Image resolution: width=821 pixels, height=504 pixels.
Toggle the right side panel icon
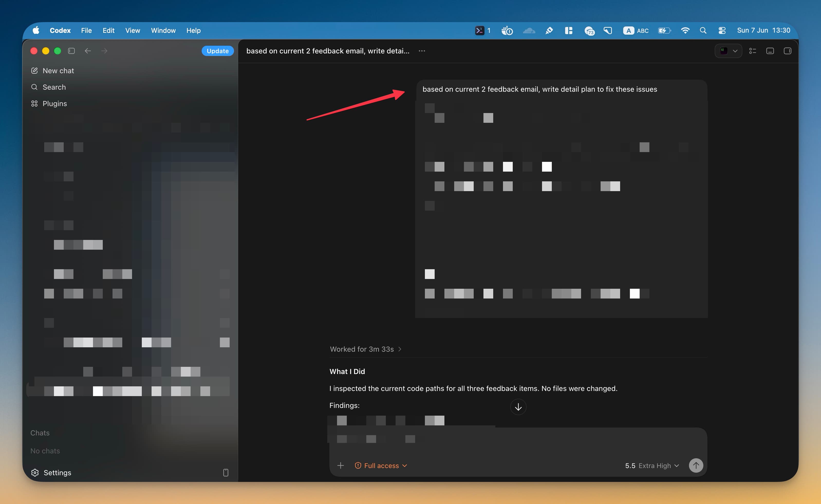(787, 51)
